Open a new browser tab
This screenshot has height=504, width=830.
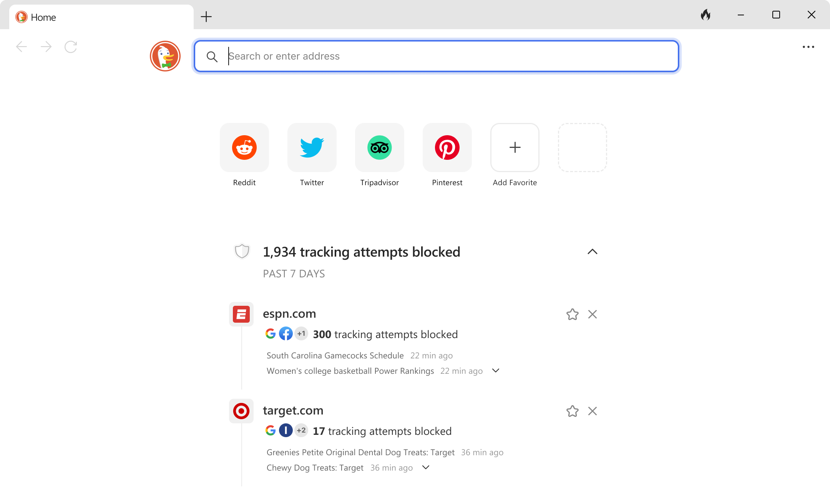click(x=206, y=17)
